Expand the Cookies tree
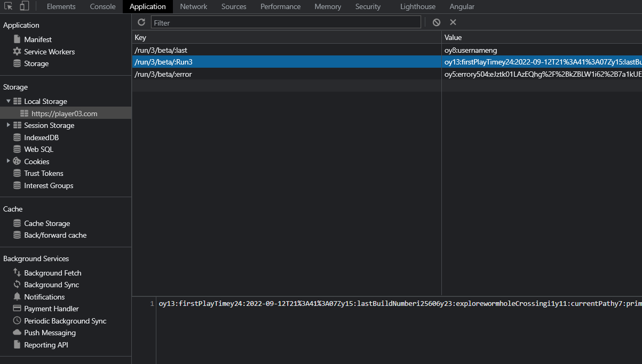The image size is (642, 364). tap(8, 161)
